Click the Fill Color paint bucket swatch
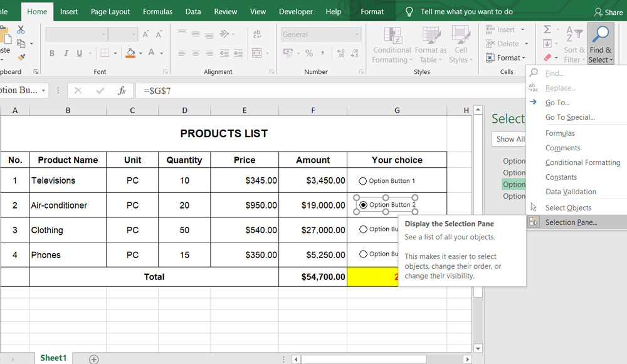 click(130, 53)
